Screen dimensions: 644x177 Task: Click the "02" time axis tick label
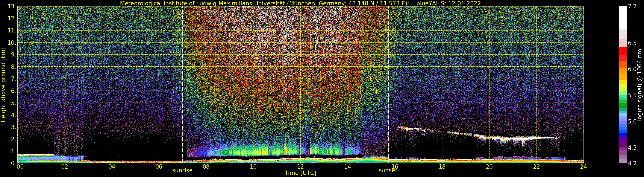65,167
